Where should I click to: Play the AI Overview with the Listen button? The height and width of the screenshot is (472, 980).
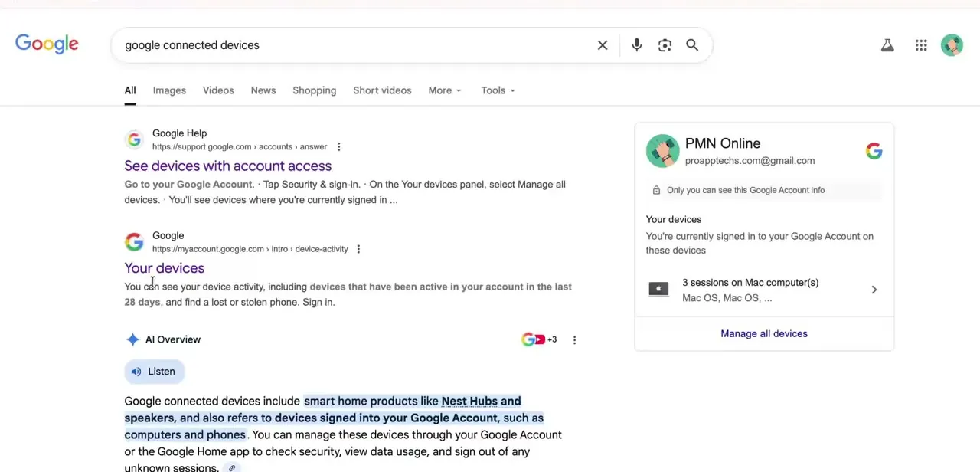(155, 372)
